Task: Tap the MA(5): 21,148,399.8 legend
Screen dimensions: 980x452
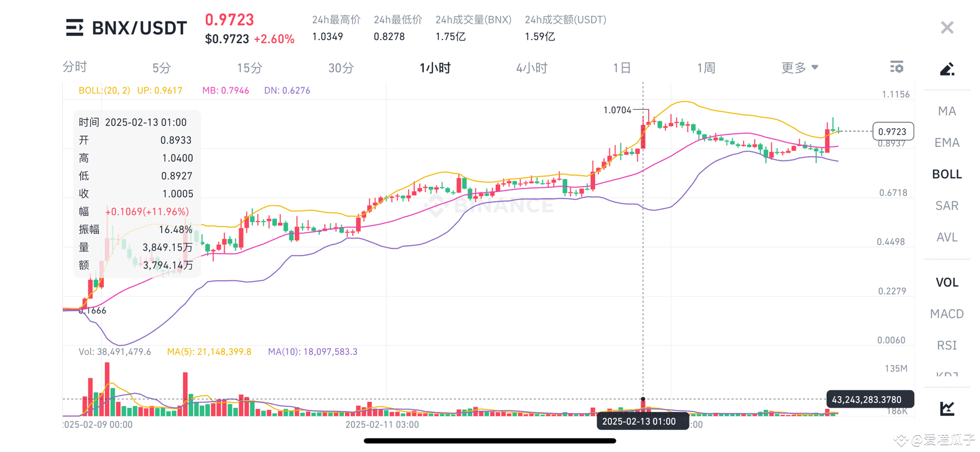Action: [209, 352]
